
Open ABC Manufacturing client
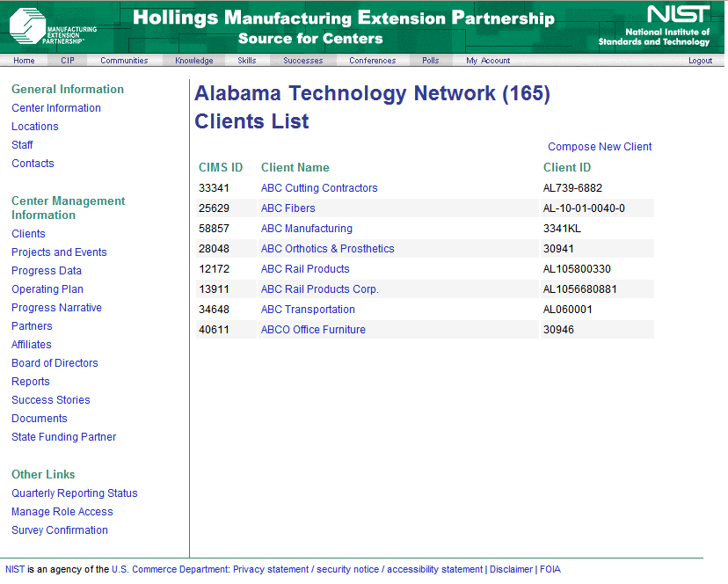tap(307, 229)
